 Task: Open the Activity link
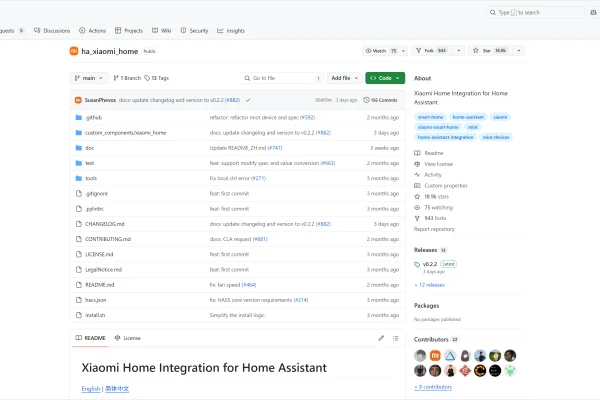(x=428, y=175)
